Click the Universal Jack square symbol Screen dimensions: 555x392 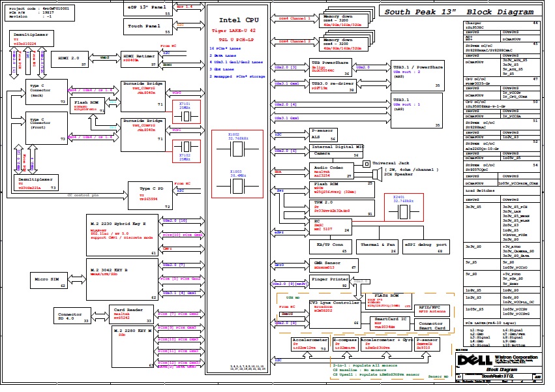point(367,163)
